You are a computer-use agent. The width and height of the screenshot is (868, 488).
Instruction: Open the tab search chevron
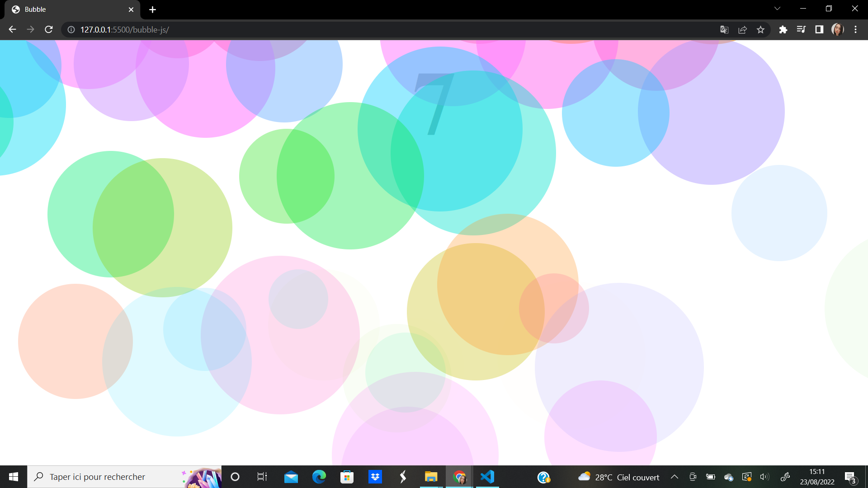777,8
